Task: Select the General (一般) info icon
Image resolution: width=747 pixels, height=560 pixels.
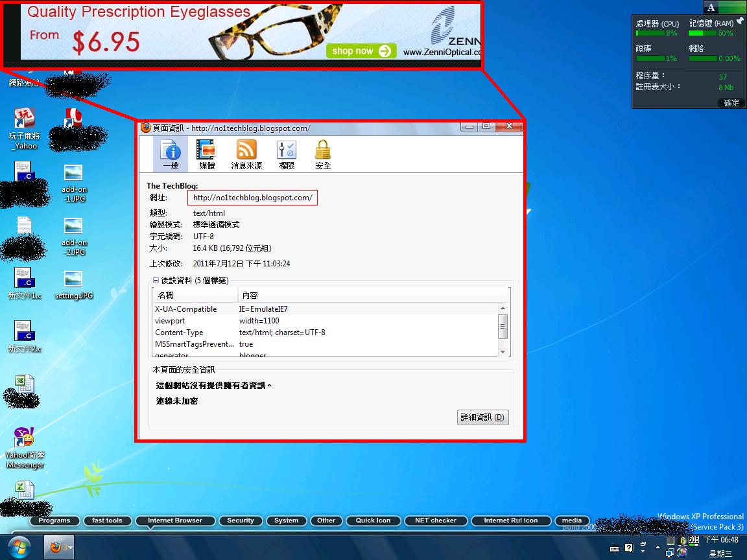Action: (171, 155)
